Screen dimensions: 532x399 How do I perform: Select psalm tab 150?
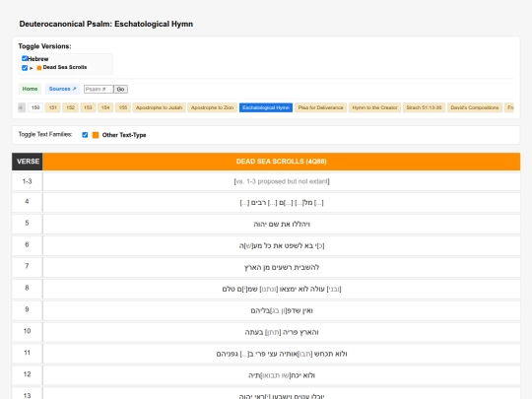(35, 107)
